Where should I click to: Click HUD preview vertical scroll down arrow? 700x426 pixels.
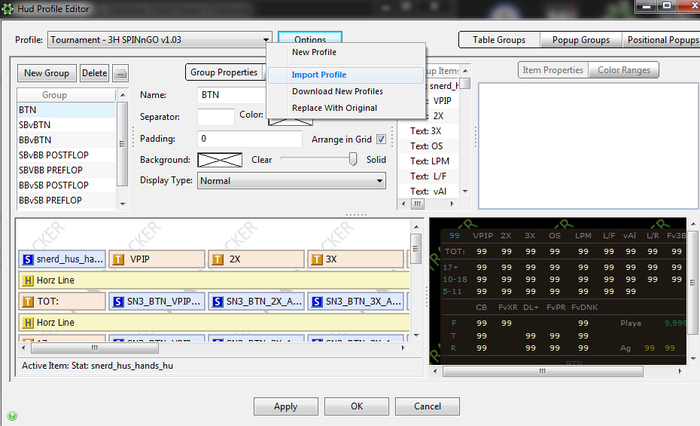[x=693, y=358]
